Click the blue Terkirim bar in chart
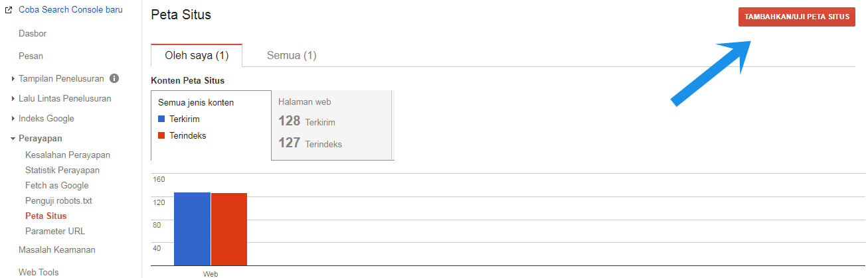 coord(192,229)
